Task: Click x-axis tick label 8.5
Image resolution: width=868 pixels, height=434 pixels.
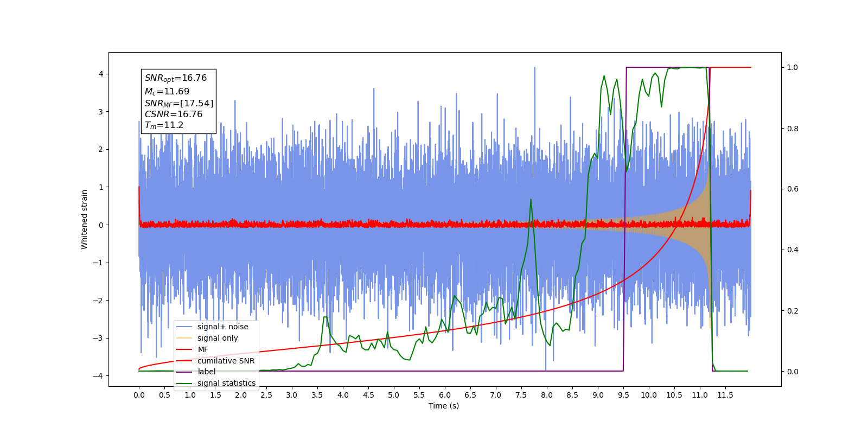Action: pos(572,395)
